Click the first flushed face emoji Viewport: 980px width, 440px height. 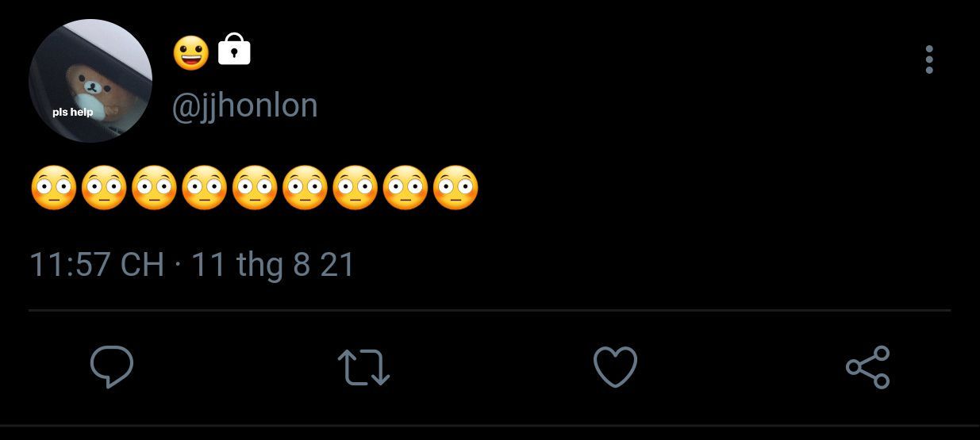(54, 188)
